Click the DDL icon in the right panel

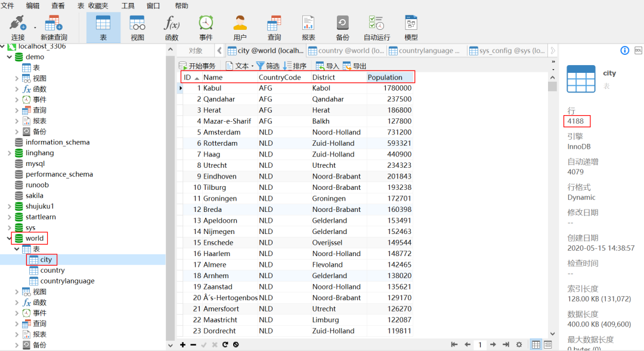[x=638, y=51]
